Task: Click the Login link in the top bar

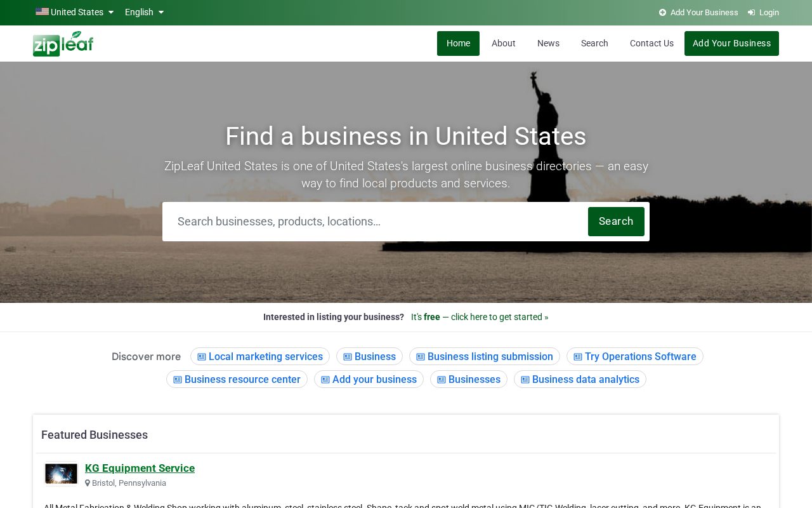Action: coord(763,12)
